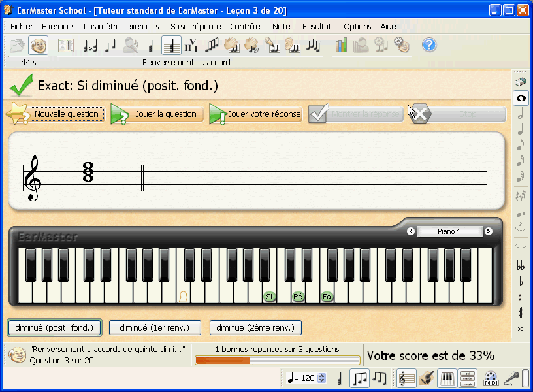Select ascending arpeggio playback mode

359,378
